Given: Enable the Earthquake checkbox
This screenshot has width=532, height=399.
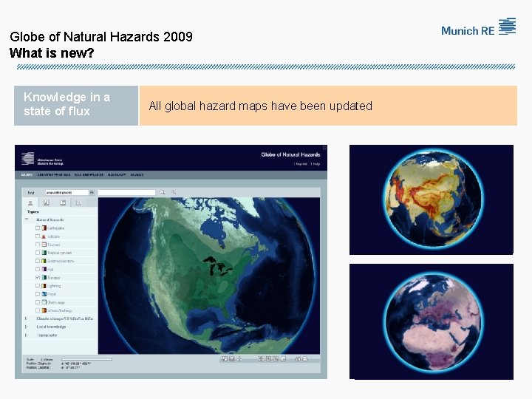Looking at the screenshot, I should 38,228.
